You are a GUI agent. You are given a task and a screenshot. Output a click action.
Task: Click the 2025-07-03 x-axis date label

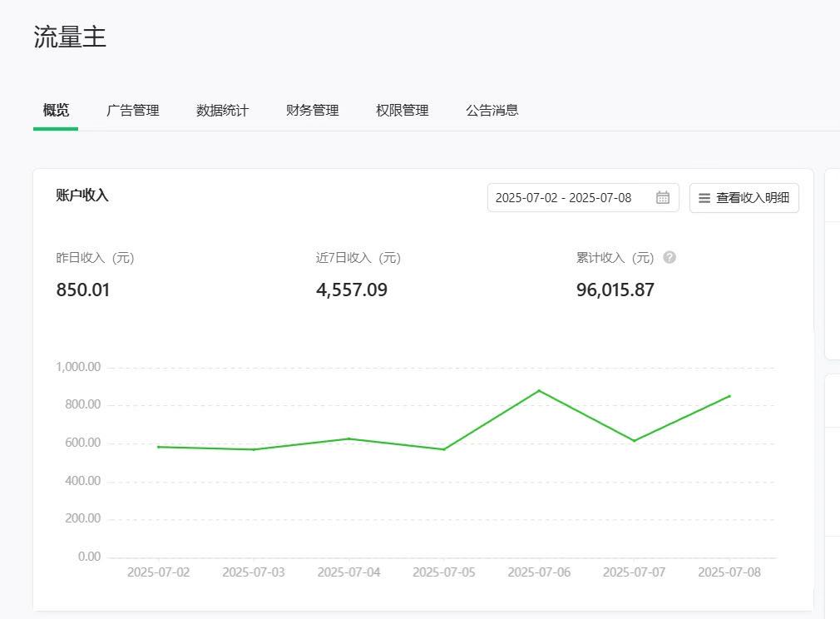[254, 572]
